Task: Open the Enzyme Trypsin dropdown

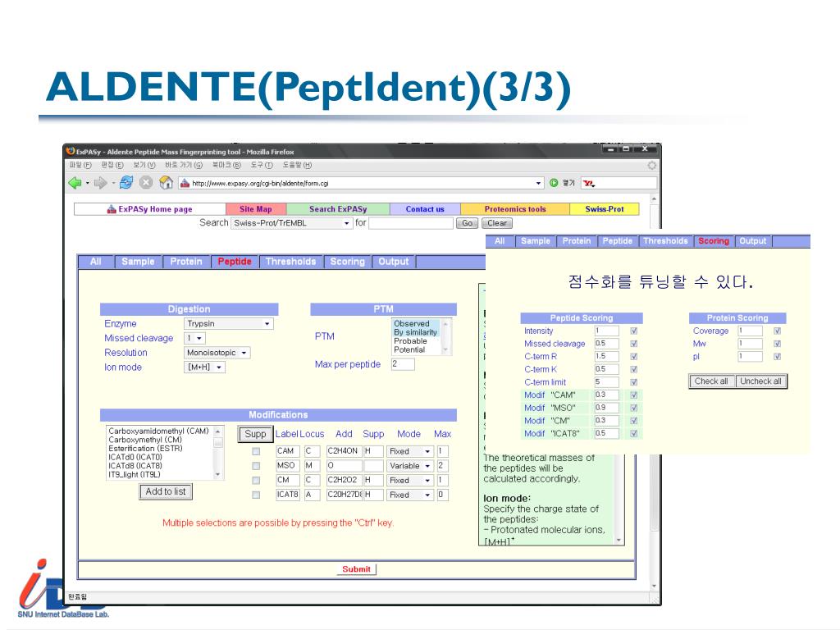Action: (x=229, y=323)
